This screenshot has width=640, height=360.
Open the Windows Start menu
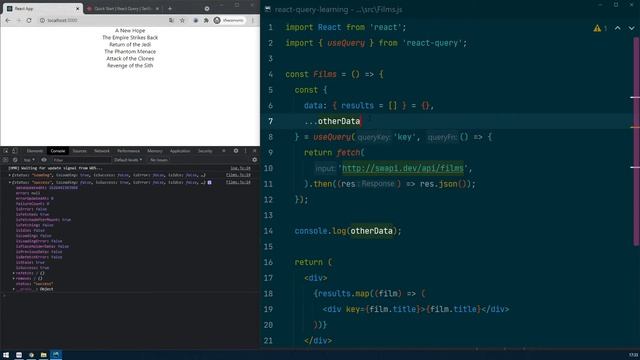click(x=6, y=355)
